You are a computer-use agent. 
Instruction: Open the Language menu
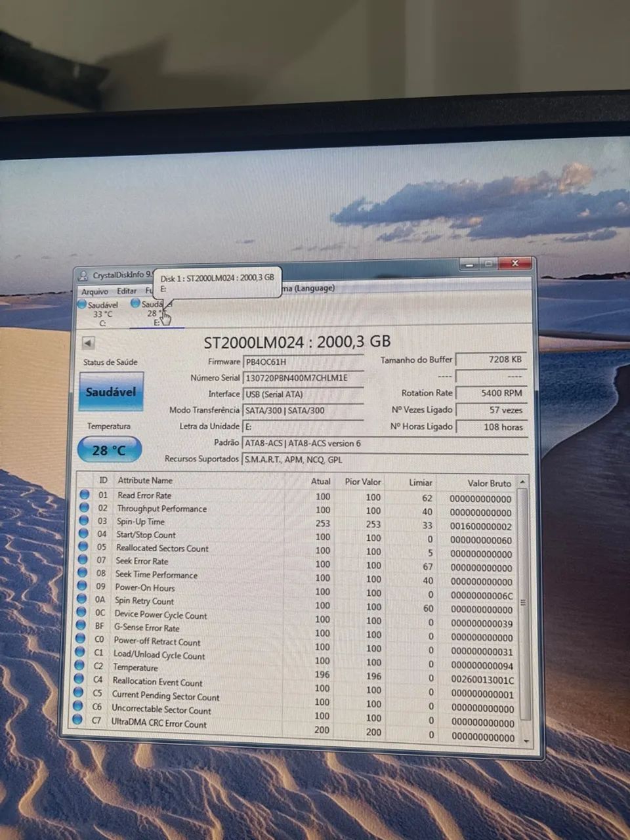(x=309, y=288)
